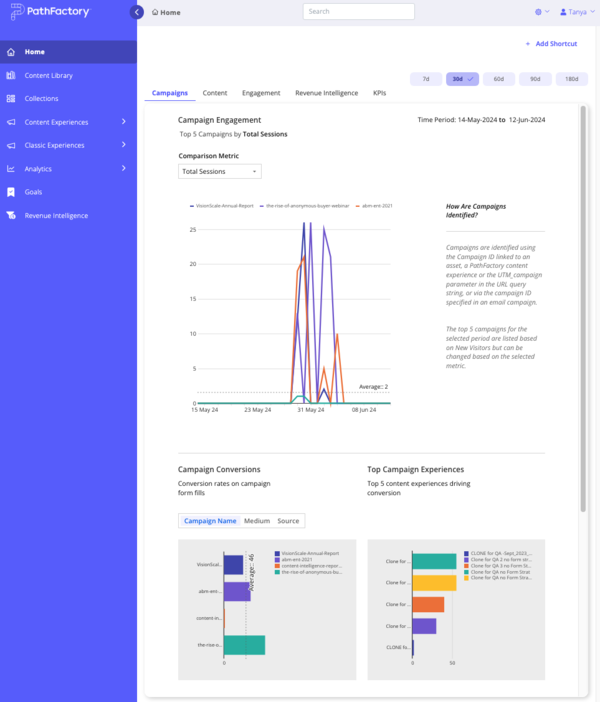
Task: Switch to the Content tab
Action: coord(215,93)
